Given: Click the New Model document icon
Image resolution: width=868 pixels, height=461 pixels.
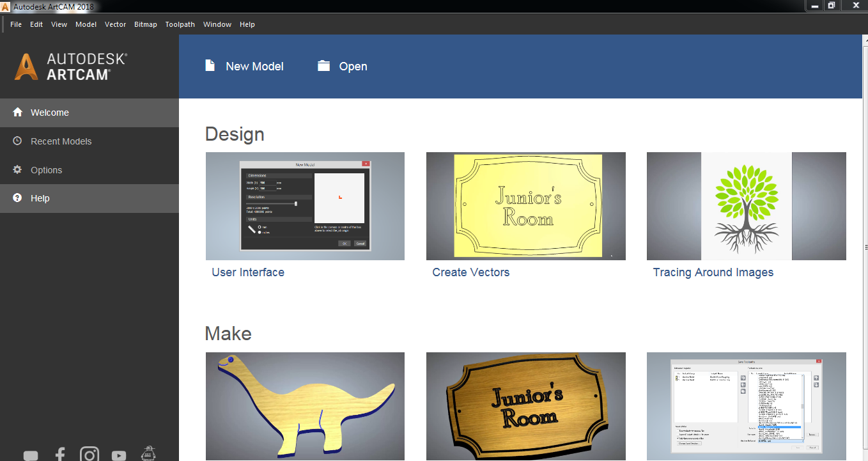Looking at the screenshot, I should [210, 66].
